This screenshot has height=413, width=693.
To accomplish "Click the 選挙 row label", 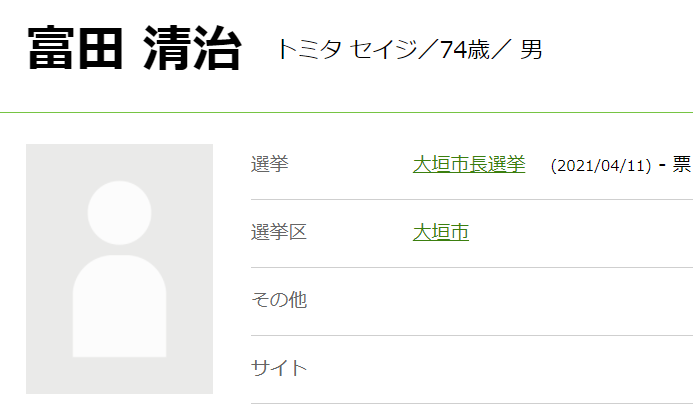I will [269, 165].
